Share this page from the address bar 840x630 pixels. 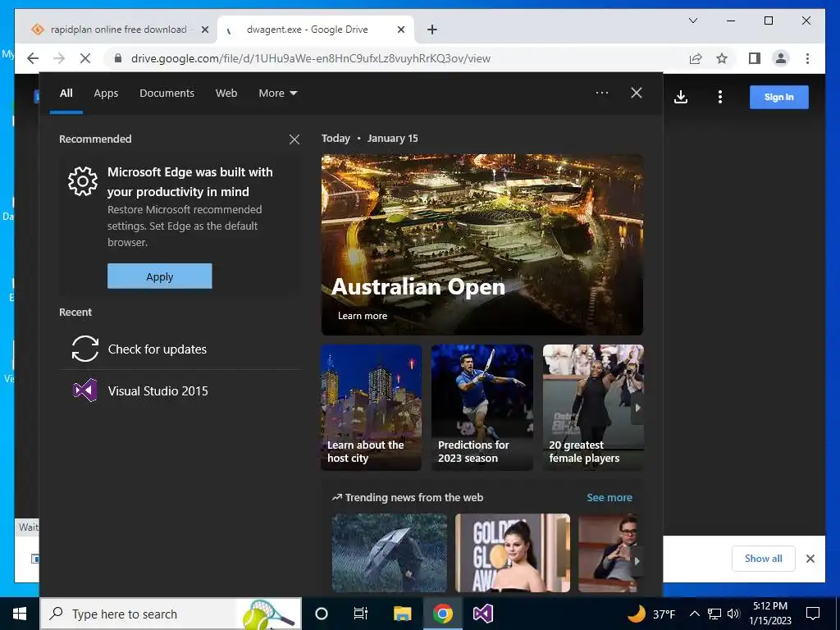(696, 58)
